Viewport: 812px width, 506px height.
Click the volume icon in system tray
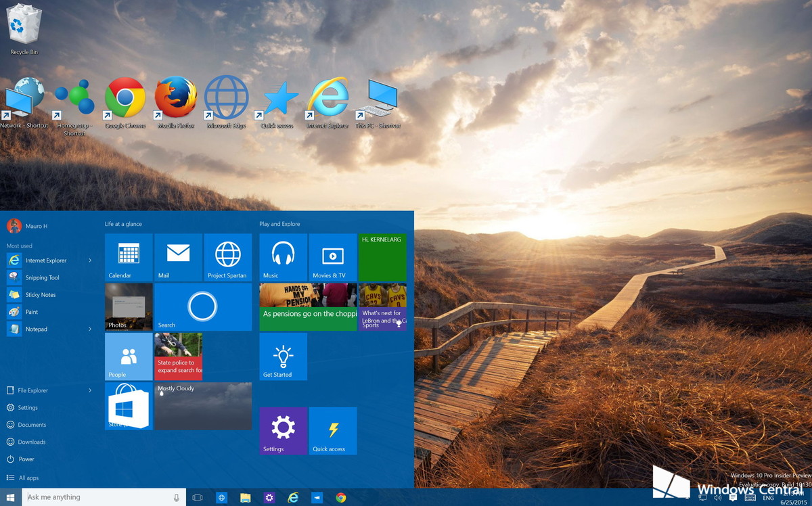[717, 498]
